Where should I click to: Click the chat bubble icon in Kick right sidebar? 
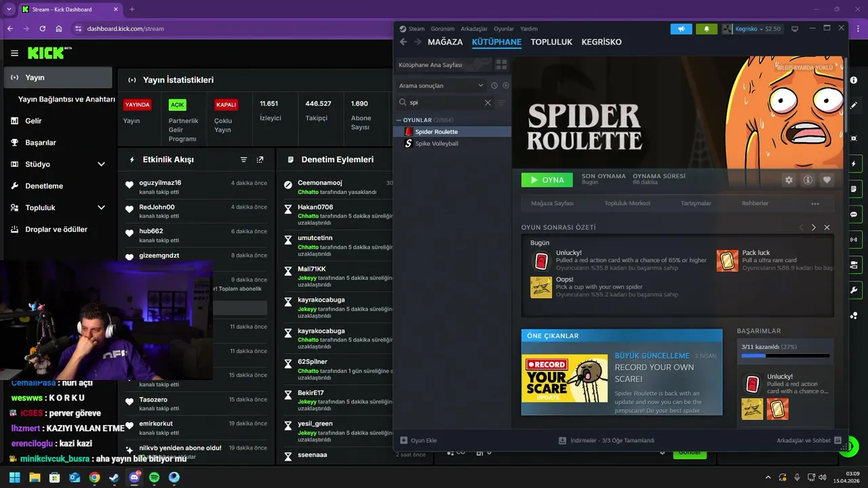click(x=854, y=214)
